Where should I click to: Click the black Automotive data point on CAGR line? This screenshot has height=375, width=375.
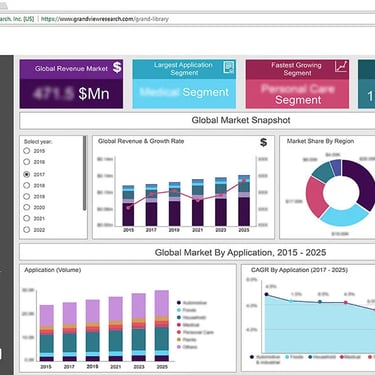[x=266, y=294]
